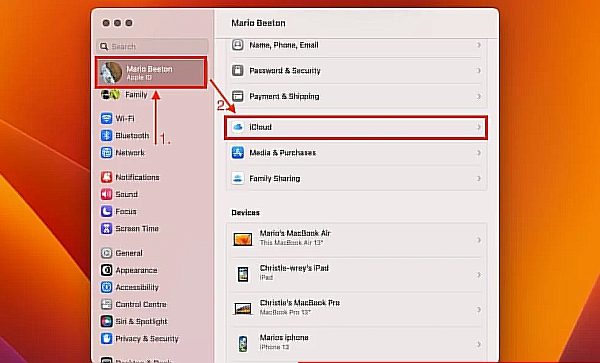Image resolution: width=600 pixels, height=363 pixels.
Task: Select the Sound speaker icon
Action: 106,194
